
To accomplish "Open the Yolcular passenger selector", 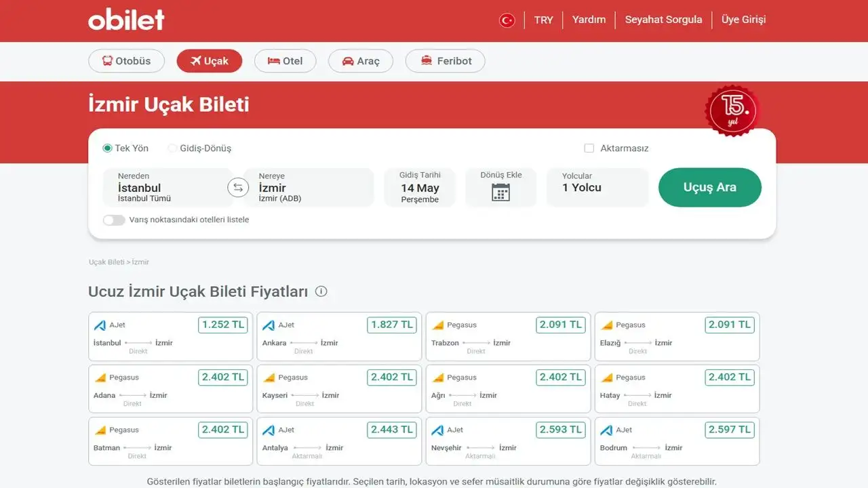I will click(x=597, y=187).
